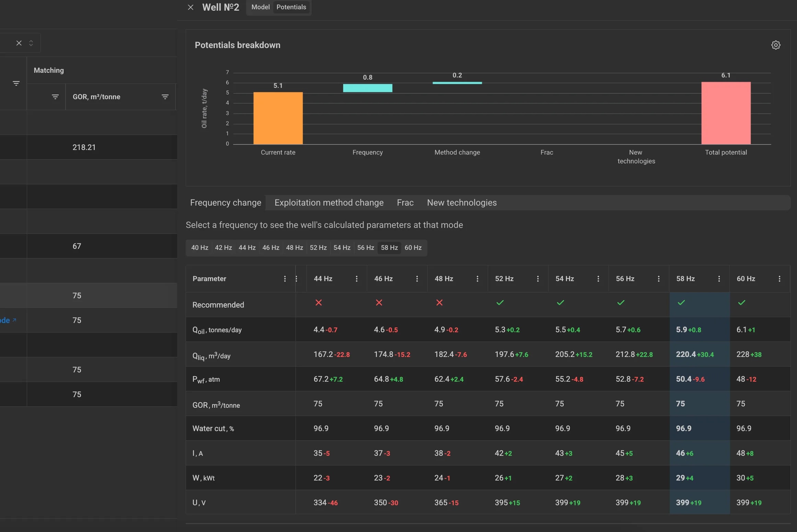
Task: Open the 44 Hz column kebab menu
Action: click(x=357, y=279)
